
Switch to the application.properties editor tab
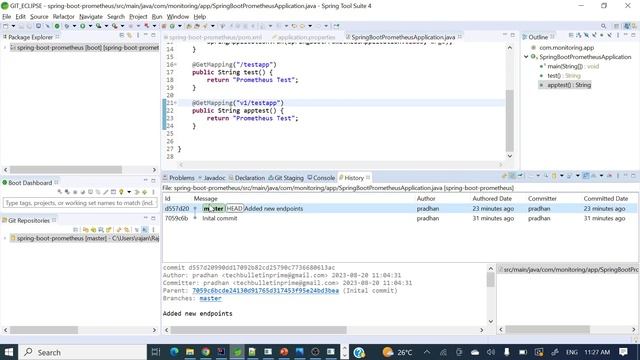304,37
